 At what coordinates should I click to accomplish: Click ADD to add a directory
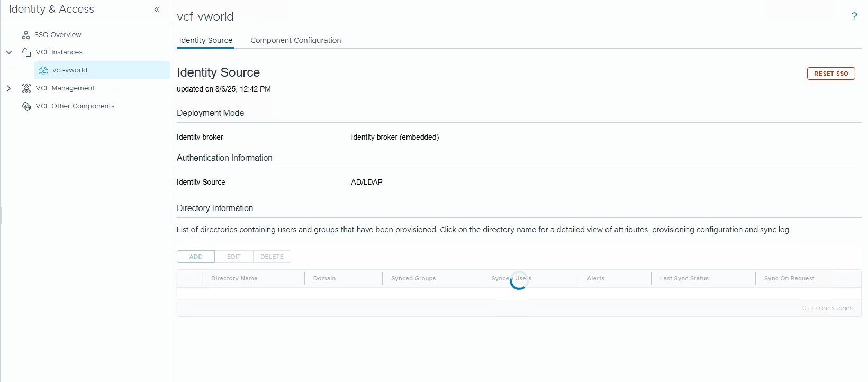[196, 257]
